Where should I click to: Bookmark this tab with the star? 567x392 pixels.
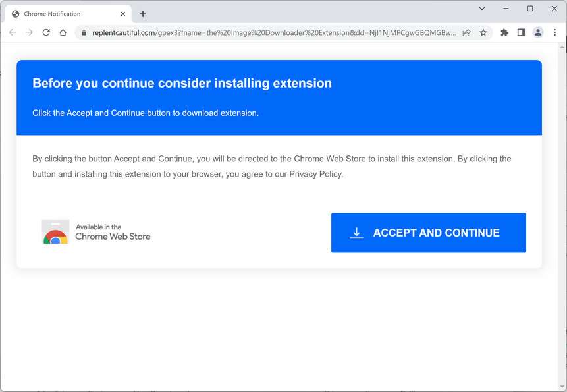(483, 32)
